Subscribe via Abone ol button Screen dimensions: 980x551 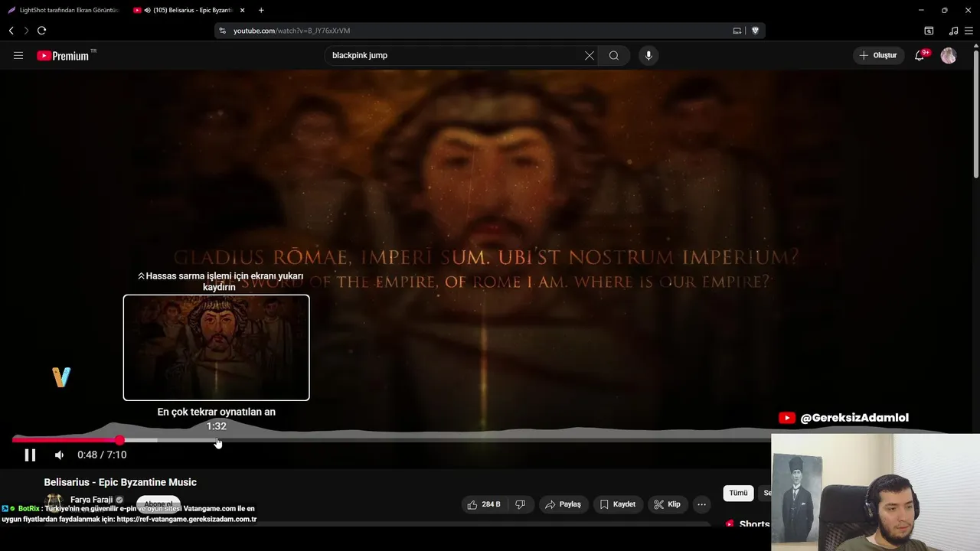click(x=158, y=504)
